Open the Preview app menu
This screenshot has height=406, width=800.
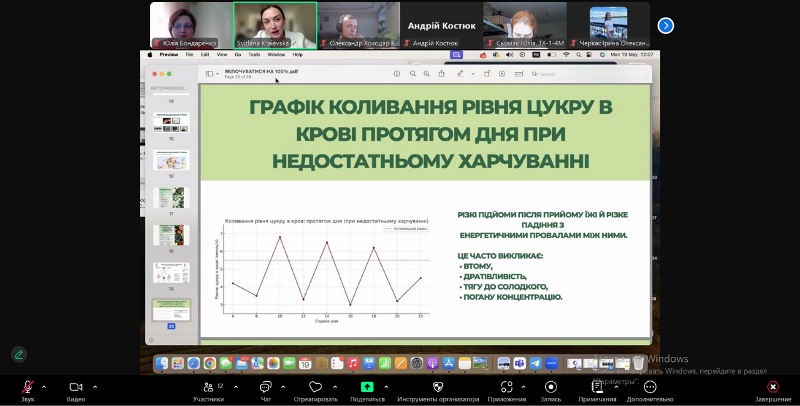pos(169,55)
